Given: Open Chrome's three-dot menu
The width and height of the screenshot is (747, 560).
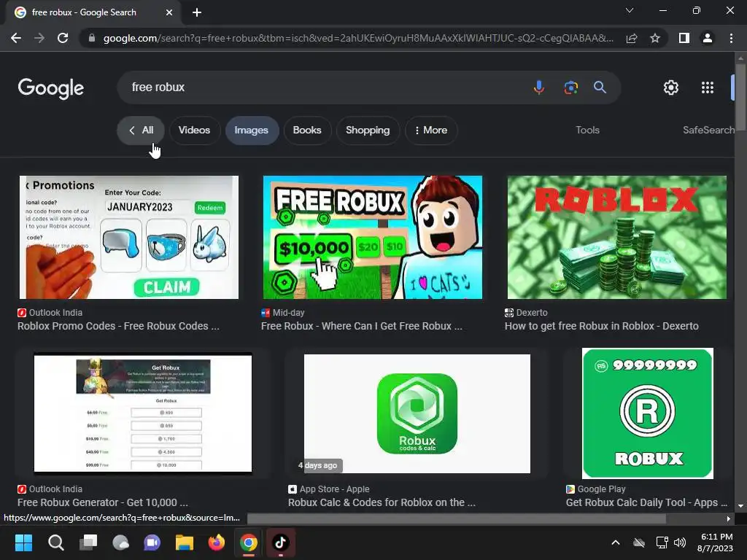Looking at the screenshot, I should pyautogui.click(x=731, y=38).
